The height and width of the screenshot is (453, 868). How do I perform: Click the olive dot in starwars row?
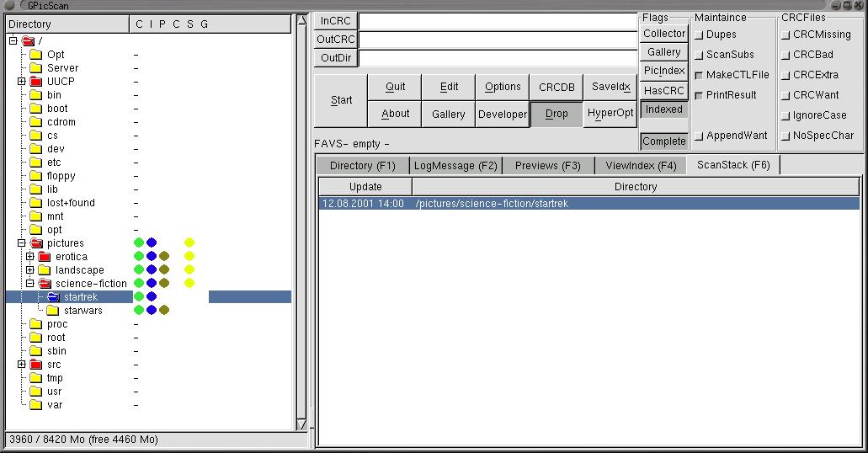click(164, 311)
